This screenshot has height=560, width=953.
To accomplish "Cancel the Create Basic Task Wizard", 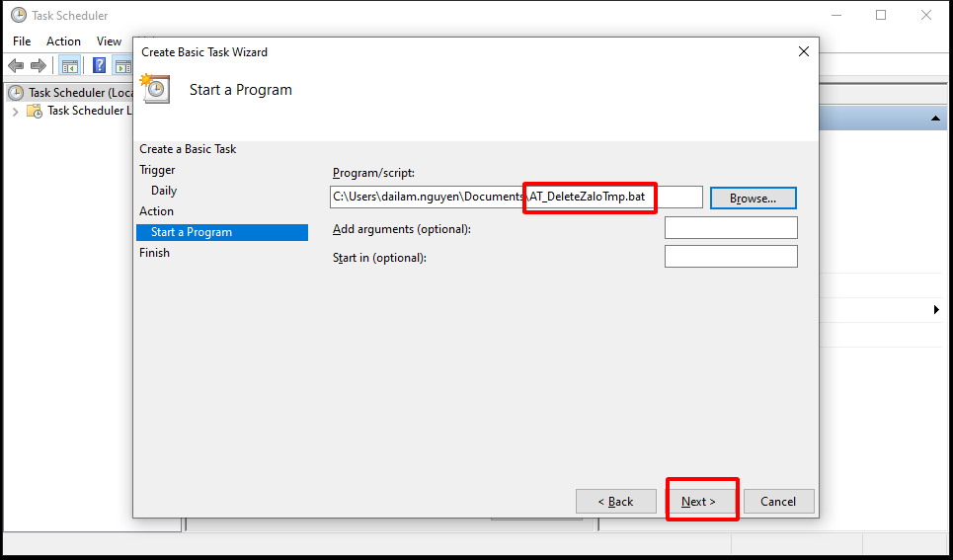I will coord(778,502).
